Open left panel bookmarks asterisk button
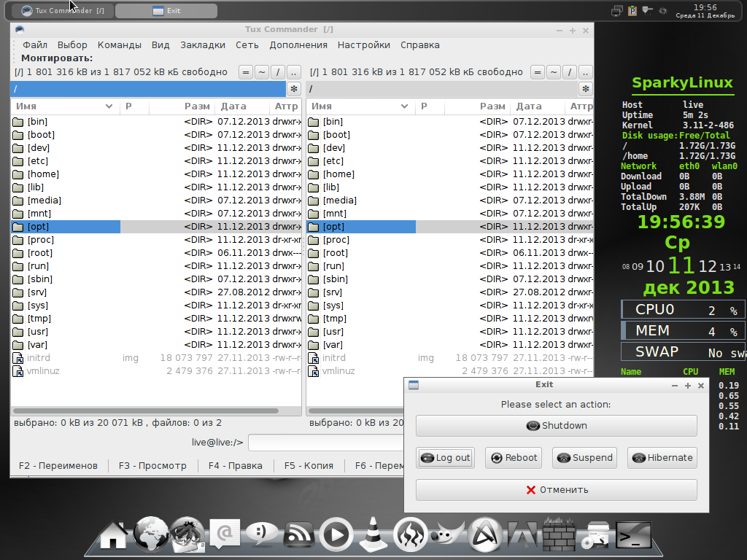The width and height of the screenshot is (747, 560). [294, 89]
